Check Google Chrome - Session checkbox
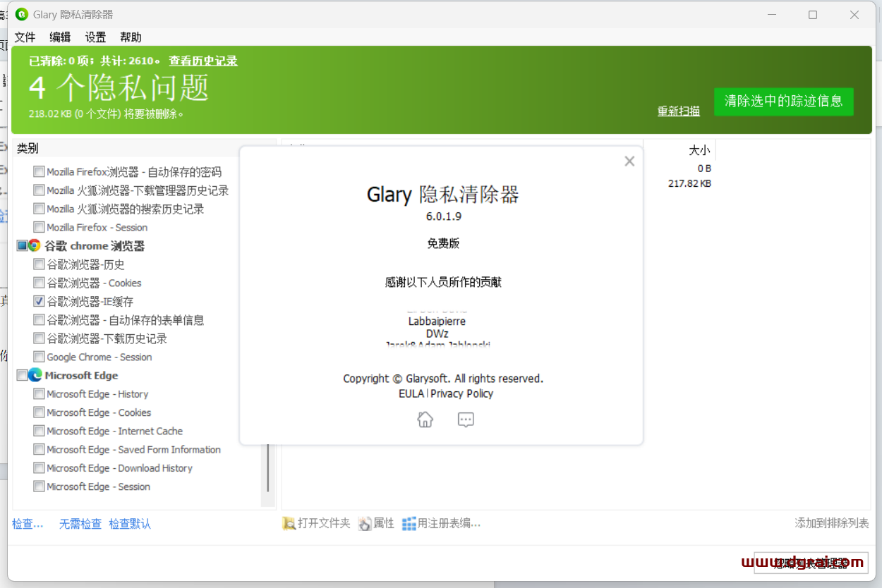This screenshot has width=882, height=588. click(39, 357)
